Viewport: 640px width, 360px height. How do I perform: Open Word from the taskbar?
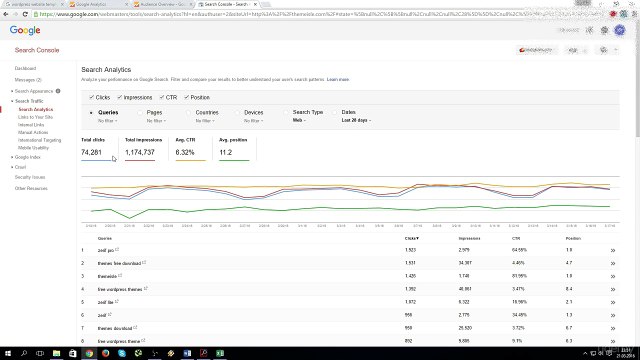(x=187, y=353)
